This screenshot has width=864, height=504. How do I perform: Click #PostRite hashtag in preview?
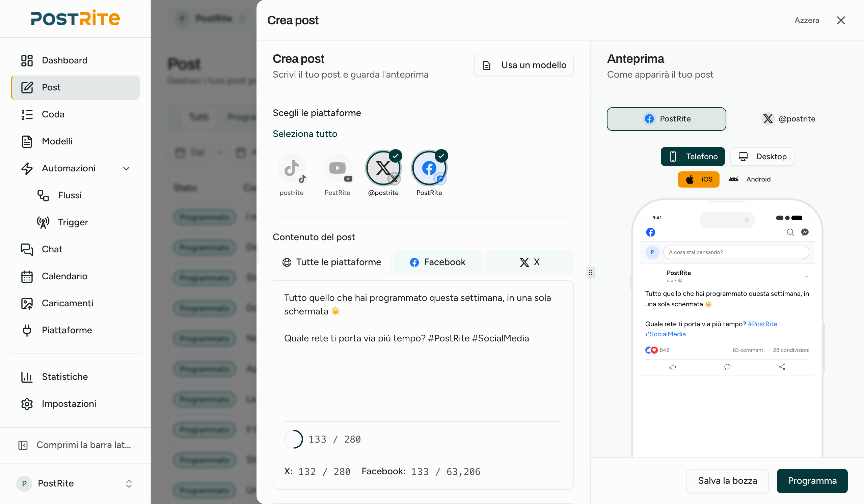[762, 324]
